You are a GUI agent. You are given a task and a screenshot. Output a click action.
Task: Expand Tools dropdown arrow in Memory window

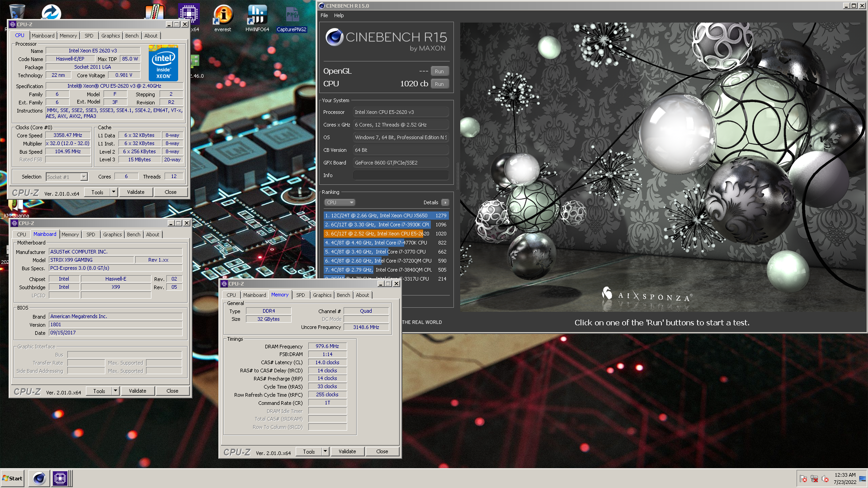[x=325, y=451]
